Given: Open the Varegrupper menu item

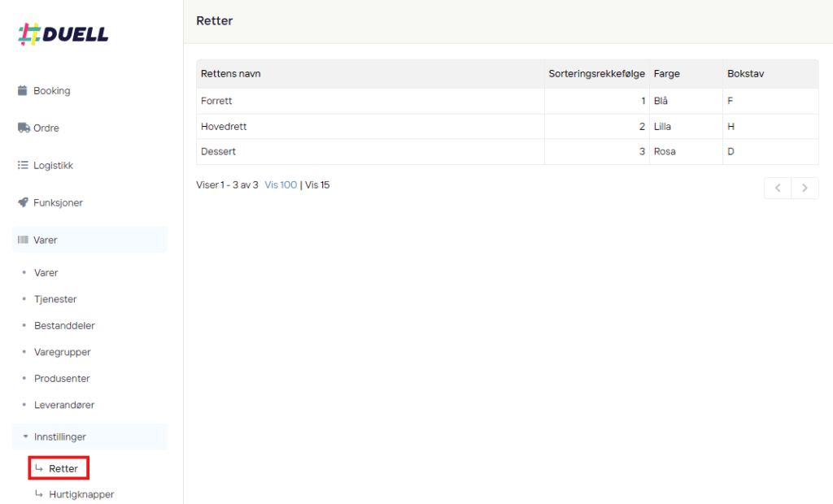Looking at the screenshot, I should [62, 352].
